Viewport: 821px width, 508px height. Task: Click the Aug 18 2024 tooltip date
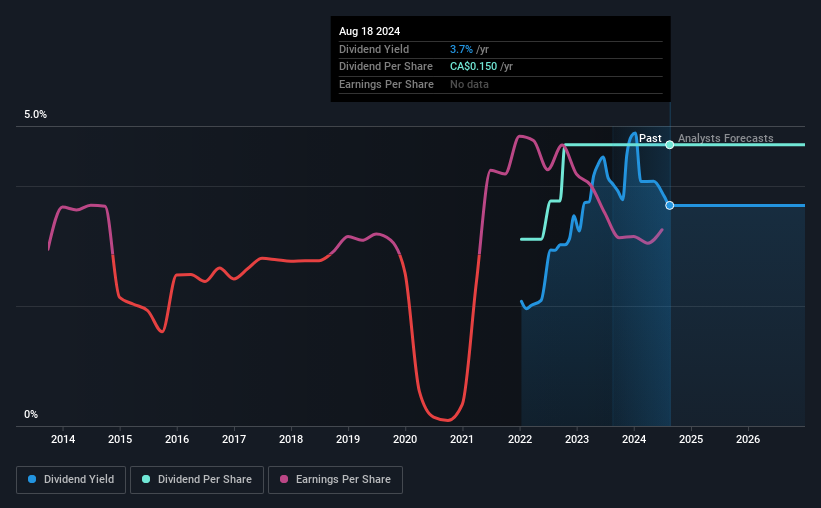[369, 31]
